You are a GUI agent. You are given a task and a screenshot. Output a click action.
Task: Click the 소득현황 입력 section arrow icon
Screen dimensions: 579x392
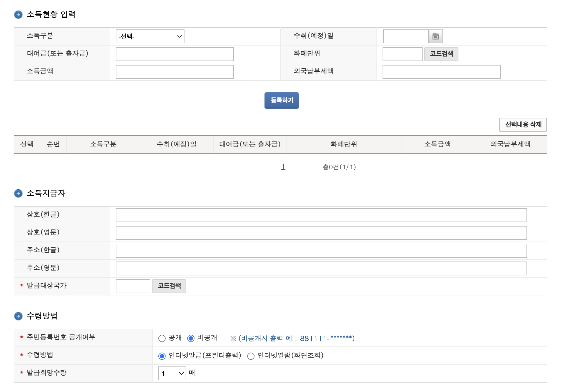[x=18, y=14]
